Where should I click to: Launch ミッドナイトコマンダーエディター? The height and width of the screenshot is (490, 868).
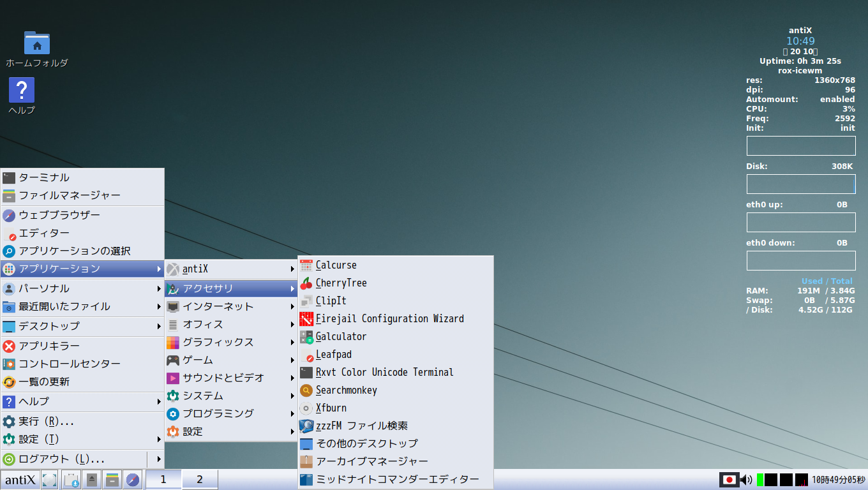396,479
